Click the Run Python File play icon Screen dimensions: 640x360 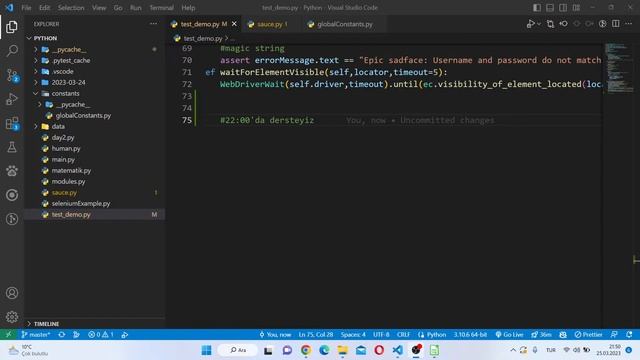[530, 24]
